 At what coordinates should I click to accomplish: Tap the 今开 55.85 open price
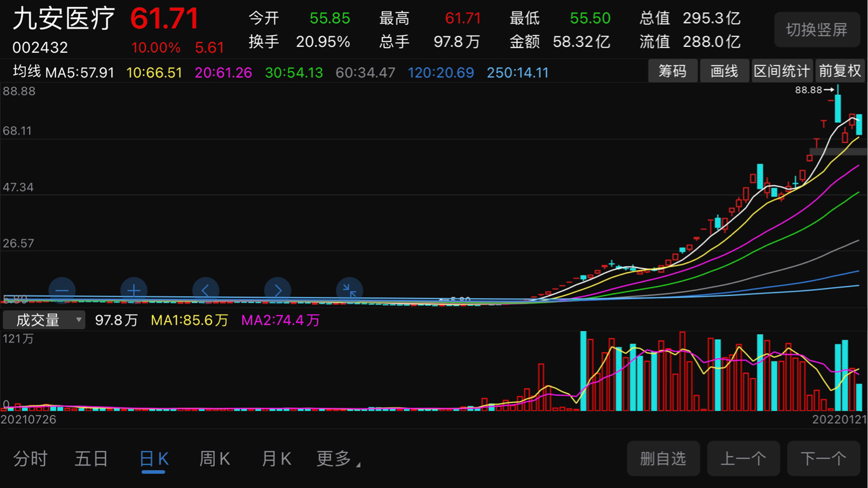click(x=299, y=18)
